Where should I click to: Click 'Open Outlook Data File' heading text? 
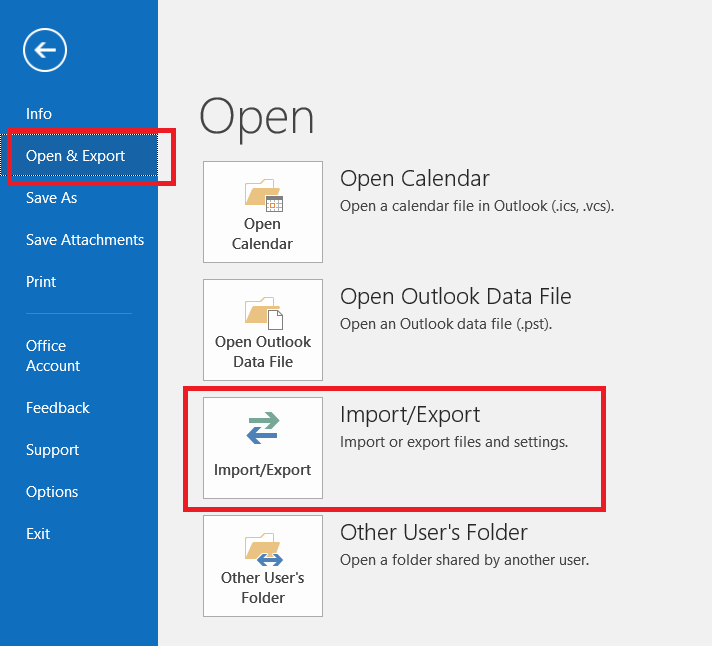tap(455, 296)
